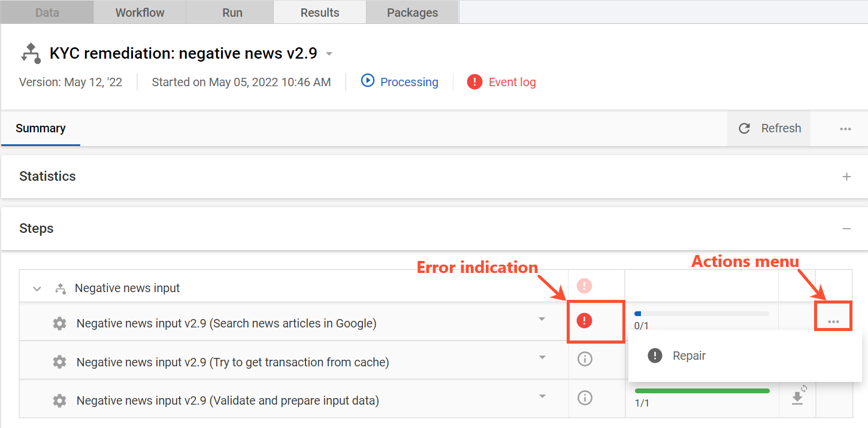Image resolution: width=868 pixels, height=428 pixels.
Task: Open the three-dot menu next to Refresh
Action: (x=845, y=129)
